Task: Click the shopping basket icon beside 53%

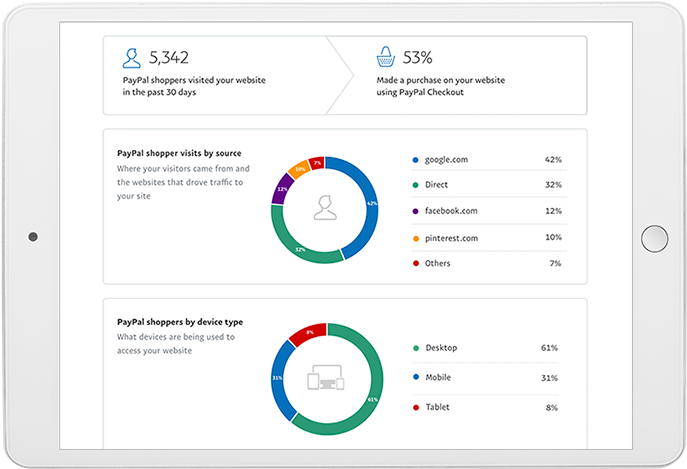Action: coord(386,57)
